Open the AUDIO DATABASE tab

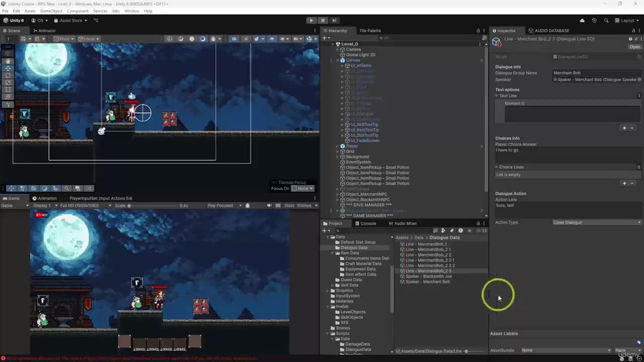pos(548,31)
